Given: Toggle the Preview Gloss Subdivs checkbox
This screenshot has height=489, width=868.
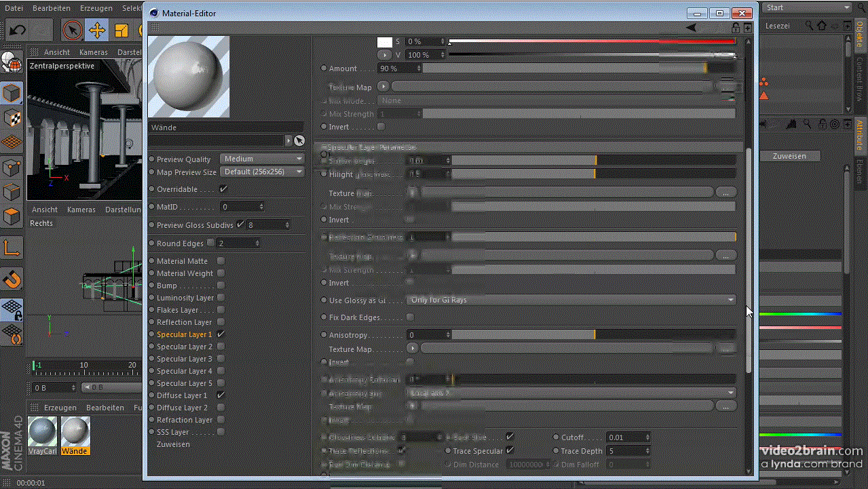Looking at the screenshot, I should (x=240, y=224).
